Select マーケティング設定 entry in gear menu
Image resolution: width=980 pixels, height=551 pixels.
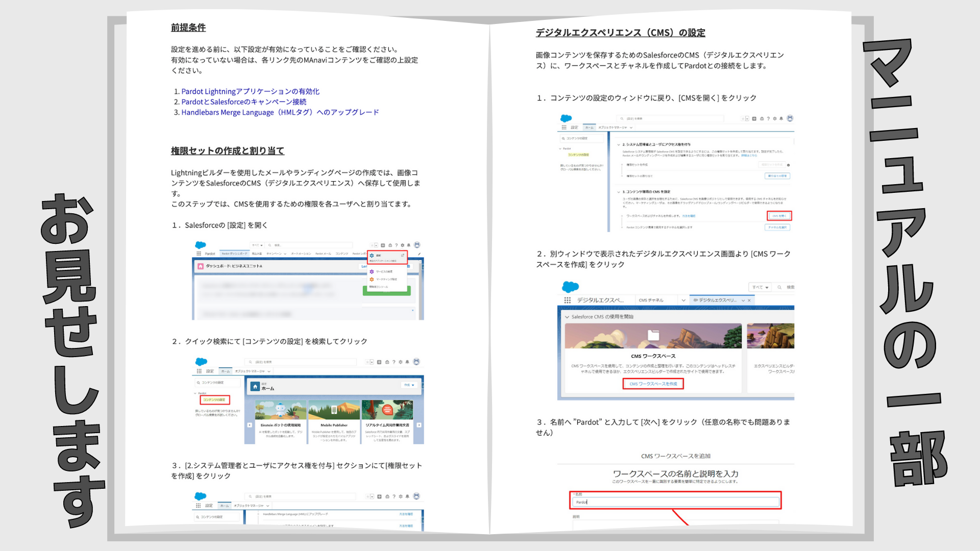(383, 279)
